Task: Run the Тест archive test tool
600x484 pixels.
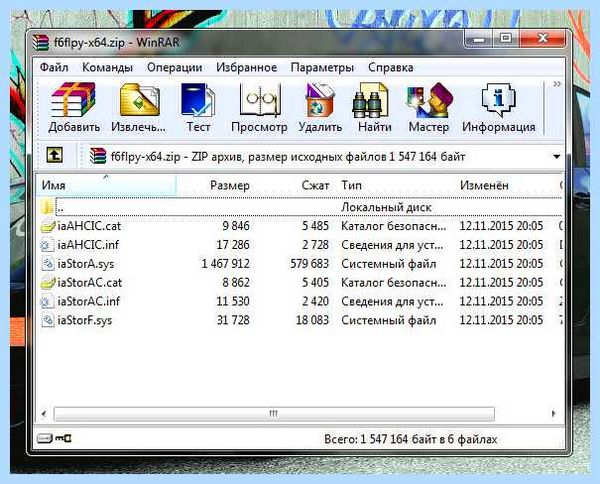Action: [198, 99]
